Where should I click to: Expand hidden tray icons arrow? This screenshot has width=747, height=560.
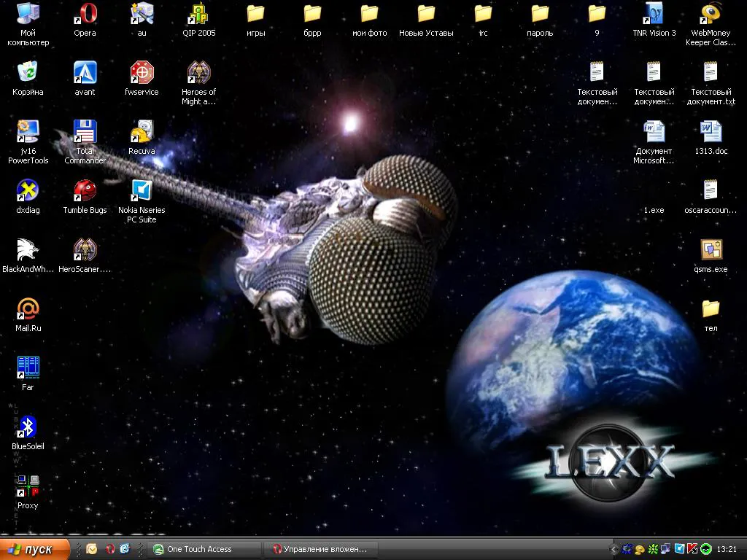[614, 549]
